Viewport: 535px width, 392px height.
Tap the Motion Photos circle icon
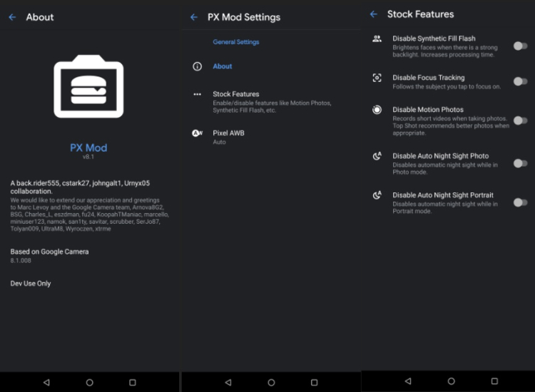click(377, 110)
